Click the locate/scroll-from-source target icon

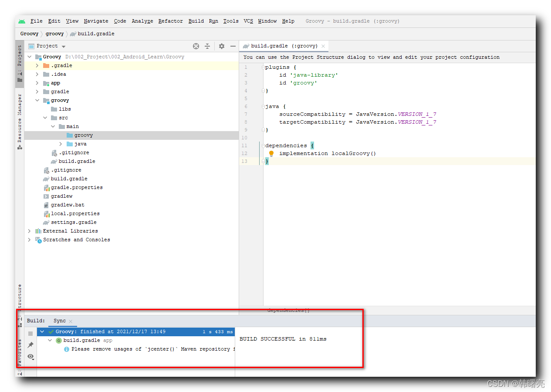pyautogui.click(x=196, y=46)
